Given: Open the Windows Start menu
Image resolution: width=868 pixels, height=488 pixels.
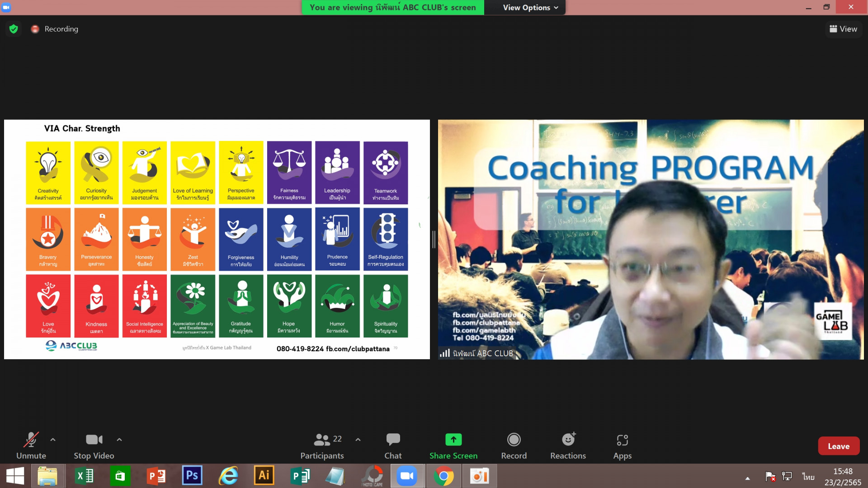Looking at the screenshot, I should point(15,476).
